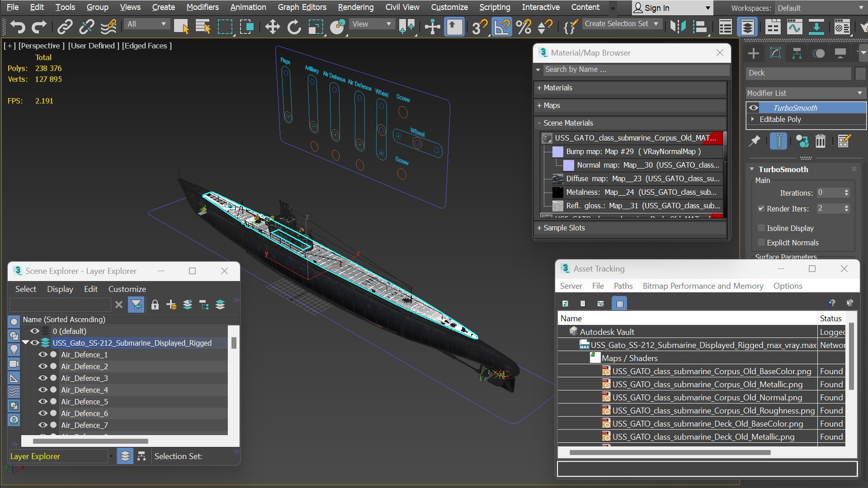
Task: Hide Air_Defence_1 layer item eye
Action: click(43, 355)
